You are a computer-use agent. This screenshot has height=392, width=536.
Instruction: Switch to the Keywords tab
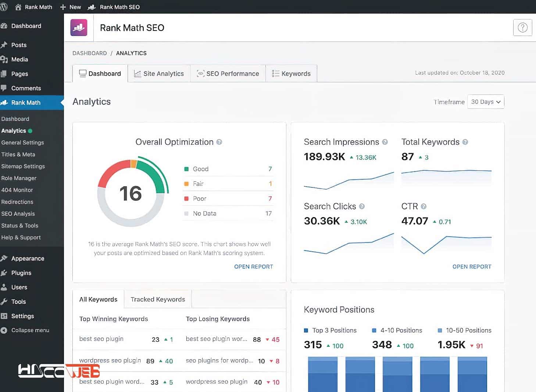(x=291, y=73)
